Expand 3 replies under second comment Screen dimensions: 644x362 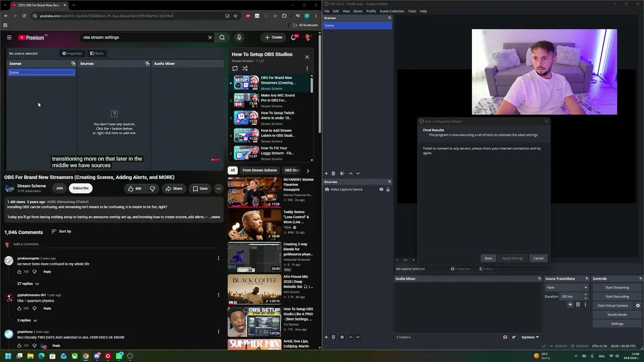pyautogui.click(x=27, y=320)
